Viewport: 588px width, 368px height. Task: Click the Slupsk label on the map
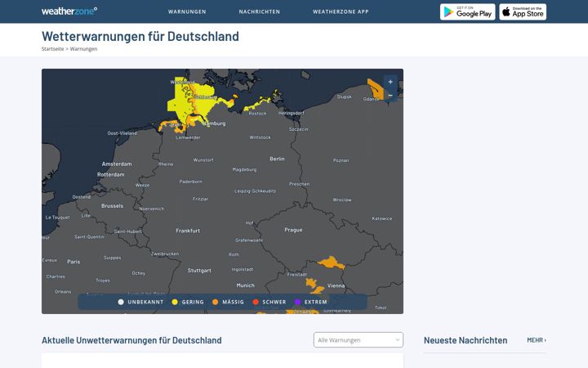[345, 96]
